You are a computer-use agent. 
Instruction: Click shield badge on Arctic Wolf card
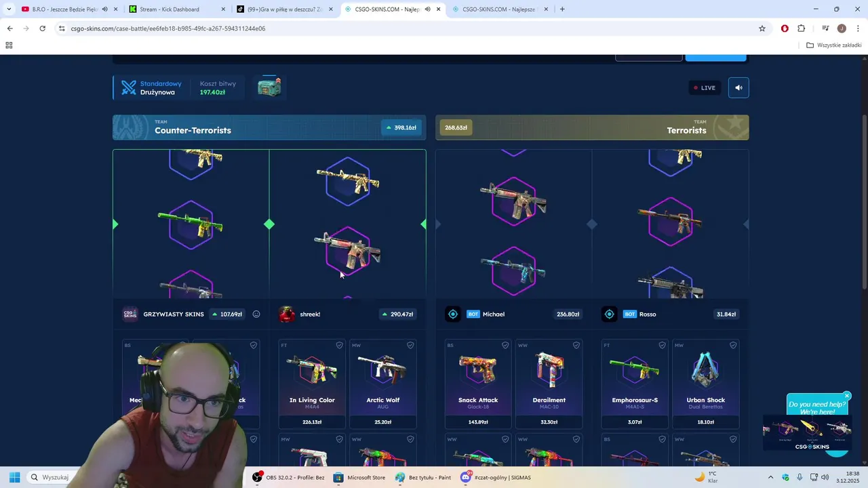click(x=410, y=345)
